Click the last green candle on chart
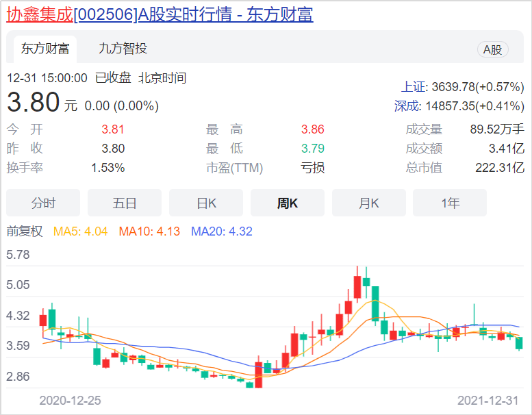 pyautogui.click(x=519, y=343)
